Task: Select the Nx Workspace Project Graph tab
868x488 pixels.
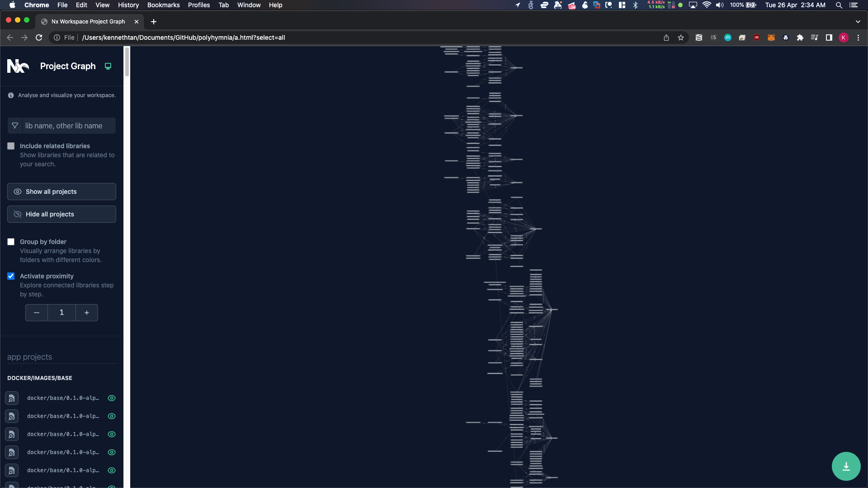Action: click(x=88, y=21)
